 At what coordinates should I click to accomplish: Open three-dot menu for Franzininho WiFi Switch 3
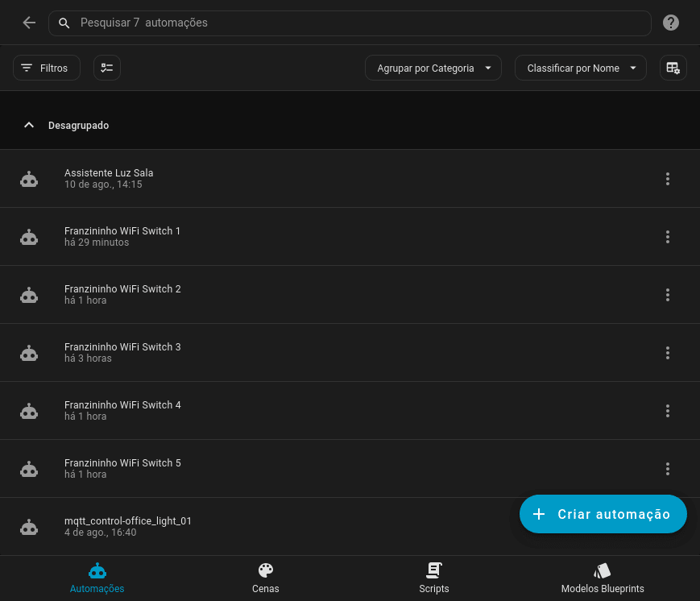coord(667,353)
